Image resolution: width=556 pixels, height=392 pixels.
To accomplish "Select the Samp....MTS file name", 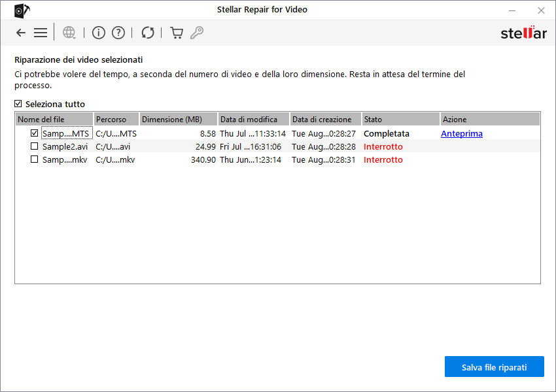I will pyautogui.click(x=65, y=133).
